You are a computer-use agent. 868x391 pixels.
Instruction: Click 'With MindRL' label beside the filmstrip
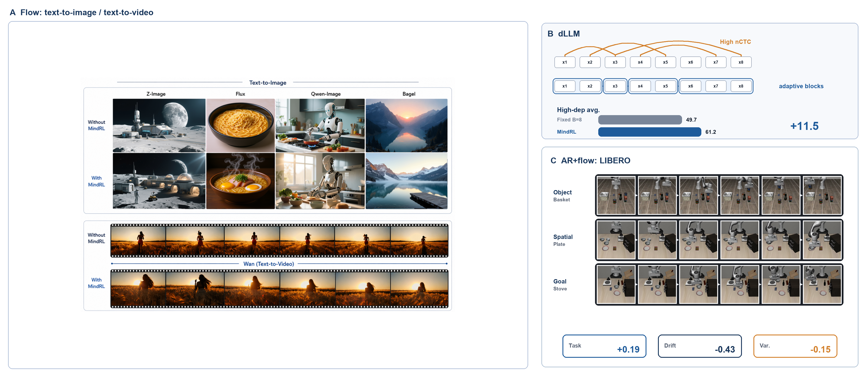(x=96, y=283)
